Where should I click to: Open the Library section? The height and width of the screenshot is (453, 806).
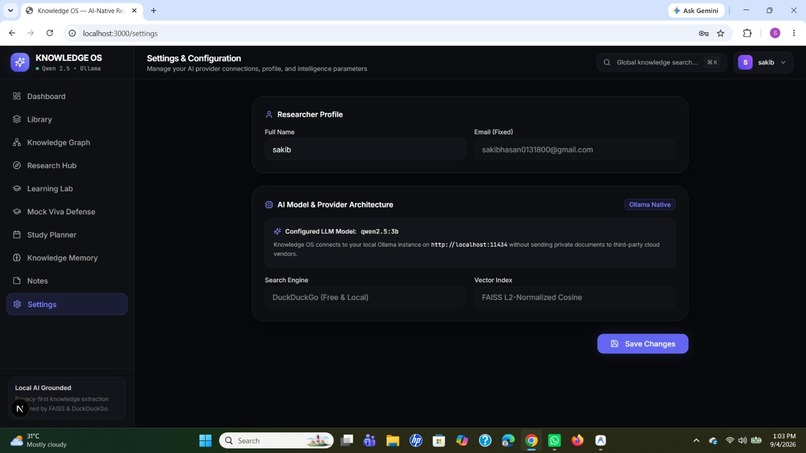[x=67, y=119]
